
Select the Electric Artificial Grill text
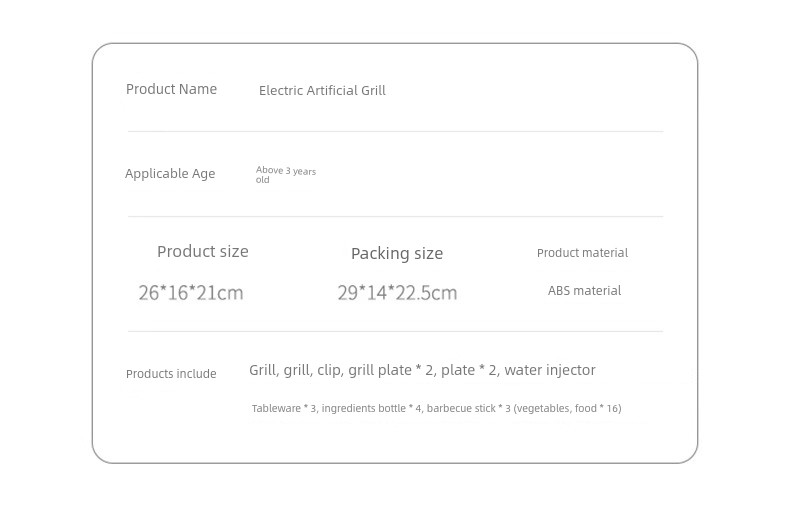pyautogui.click(x=322, y=90)
